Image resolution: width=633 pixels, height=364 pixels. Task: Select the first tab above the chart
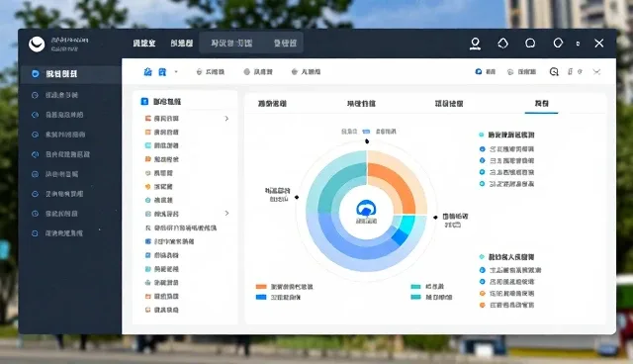pos(272,104)
